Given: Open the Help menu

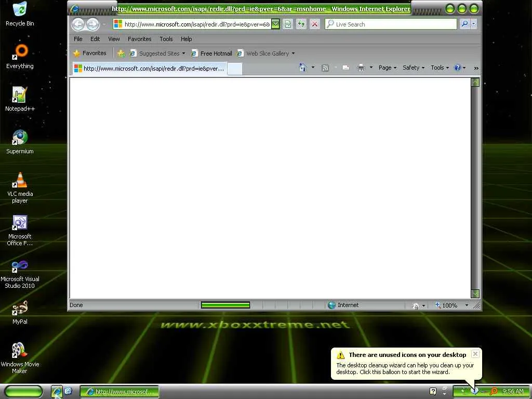Looking at the screenshot, I should coord(187,39).
